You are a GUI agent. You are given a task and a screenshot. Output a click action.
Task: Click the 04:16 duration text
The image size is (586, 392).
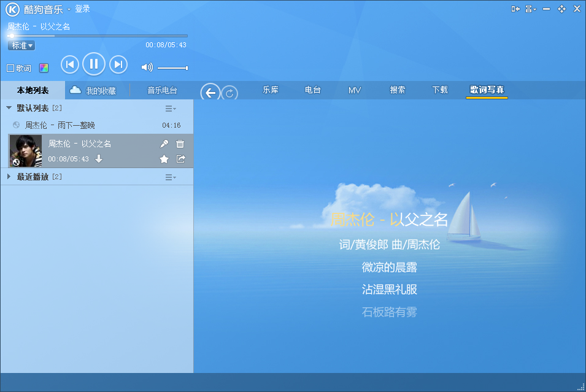pos(172,125)
